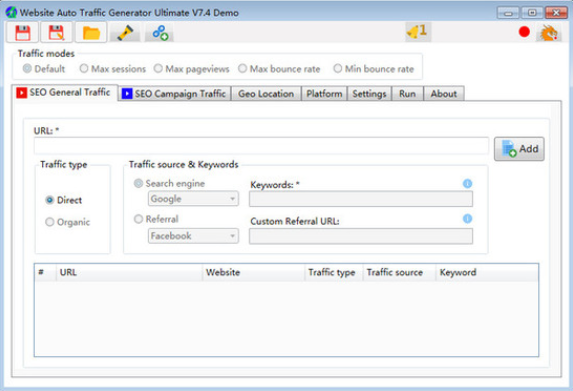573x391 pixels.
Task: Click the Keywords input field
Action: point(361,199)
